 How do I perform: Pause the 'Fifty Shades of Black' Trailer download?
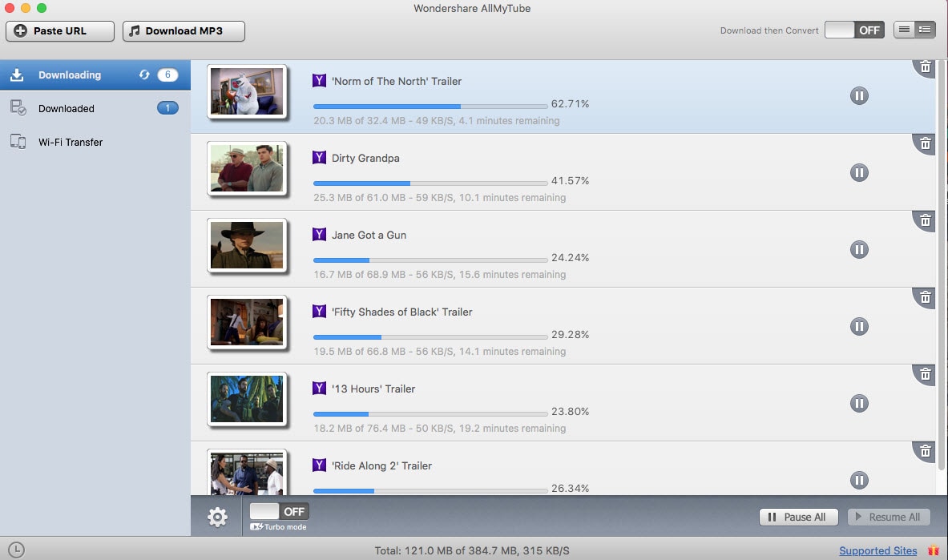click(859, 326)
